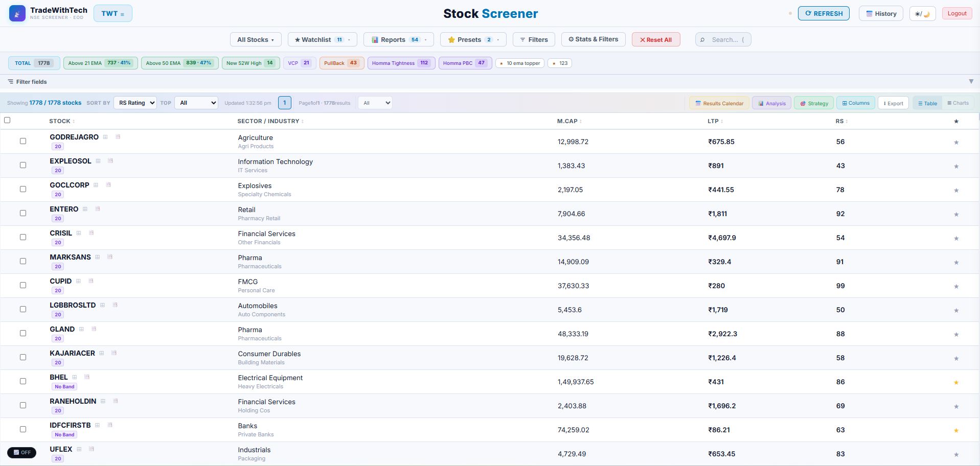Check the ENTERO row checkbox
Viewport: 980px width, 466px height.
[x=23, y=213]
